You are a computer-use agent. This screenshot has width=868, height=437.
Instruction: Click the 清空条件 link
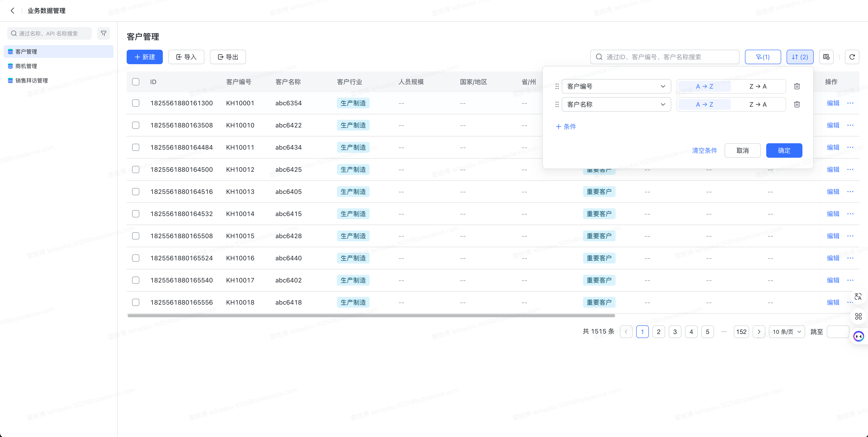click(704, 150)
